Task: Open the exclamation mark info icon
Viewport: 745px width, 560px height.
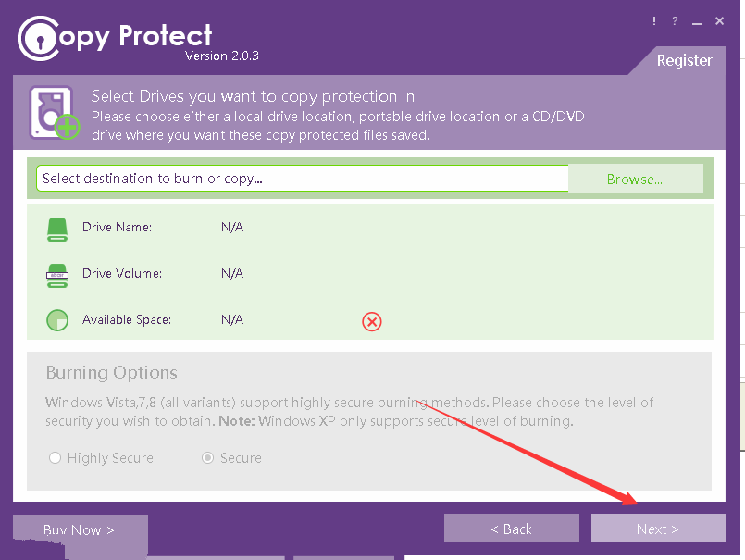Action: point(654,21)
